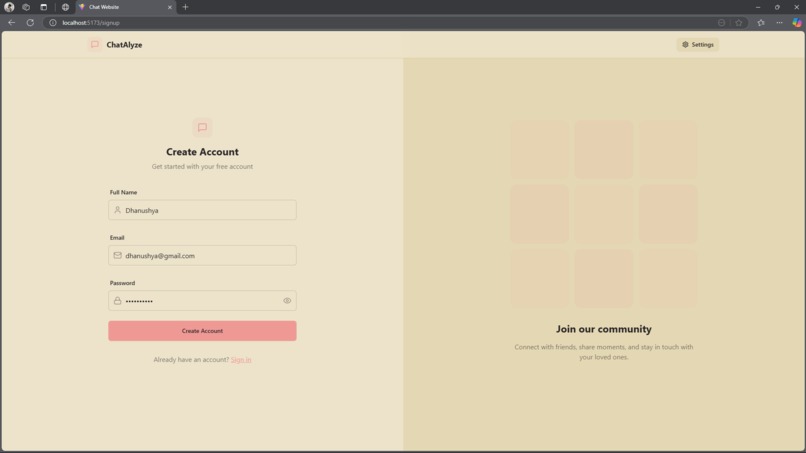Close the Chat Website tab
The image size is (806, 453).
tap(170, 7)
